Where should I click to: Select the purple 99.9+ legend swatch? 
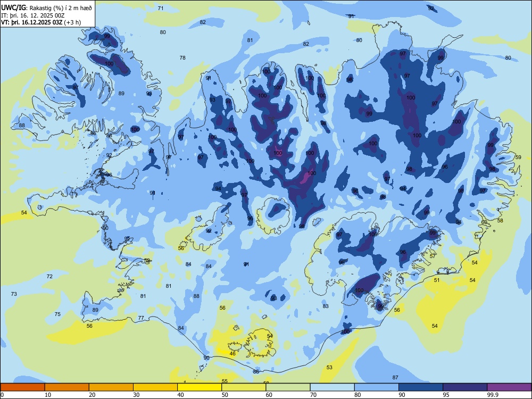pos(509,387)
